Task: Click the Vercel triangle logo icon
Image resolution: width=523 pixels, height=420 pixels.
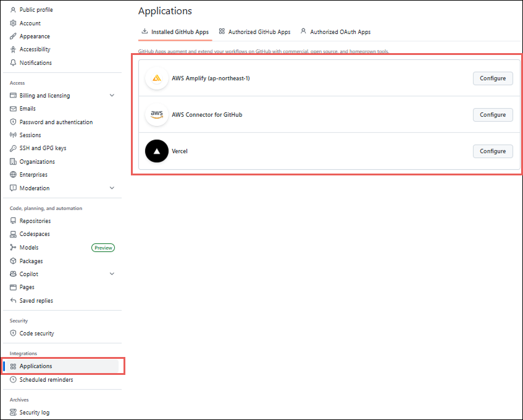Action: pos(157,151)
